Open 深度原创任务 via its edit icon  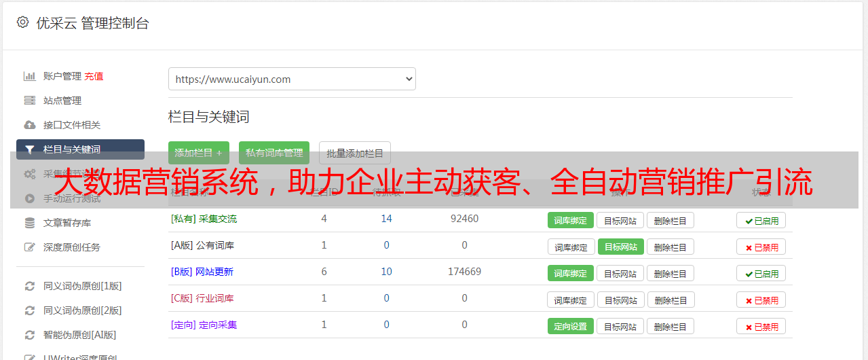point(29,247)
